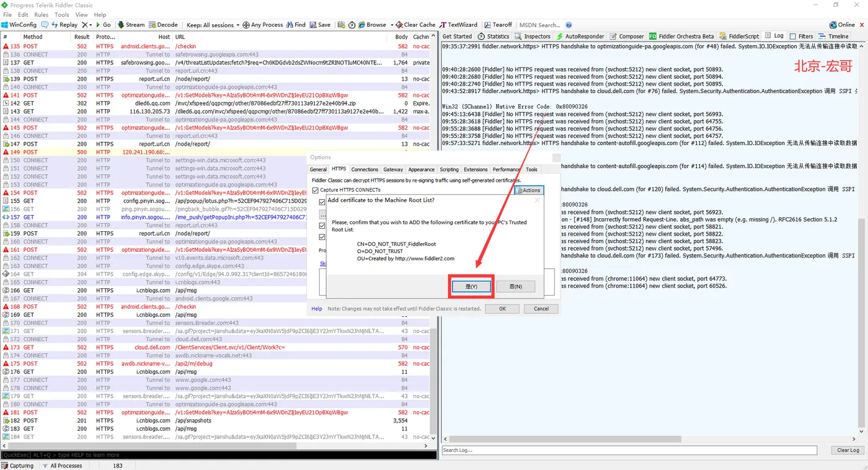The width and height of the screenshot is (868, 470).
Task: Select the Extensions tab in Options
Action: pyautogui.click(x=476, y=169)
